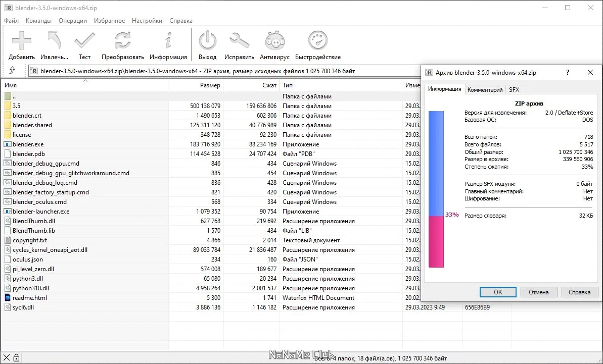Select file pi_level_zero.dll
The image size is (603, 364).
(33, 269)
